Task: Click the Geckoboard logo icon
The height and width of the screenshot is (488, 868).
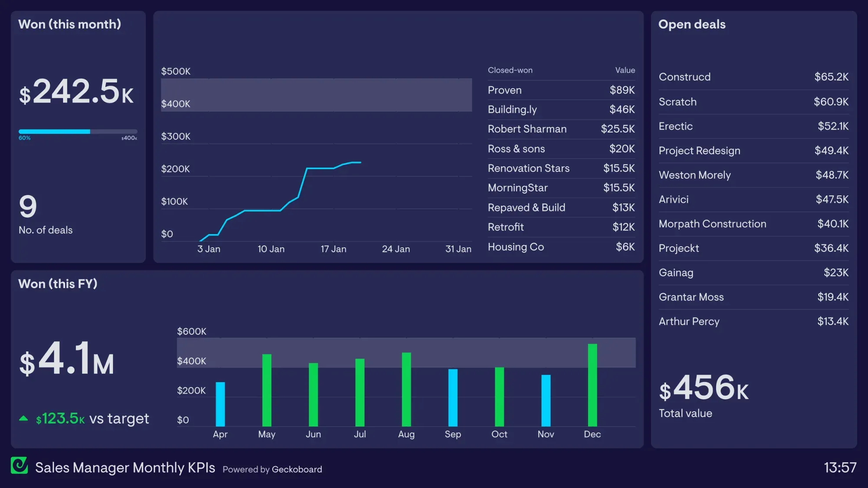Action: [x=20, y=465]
